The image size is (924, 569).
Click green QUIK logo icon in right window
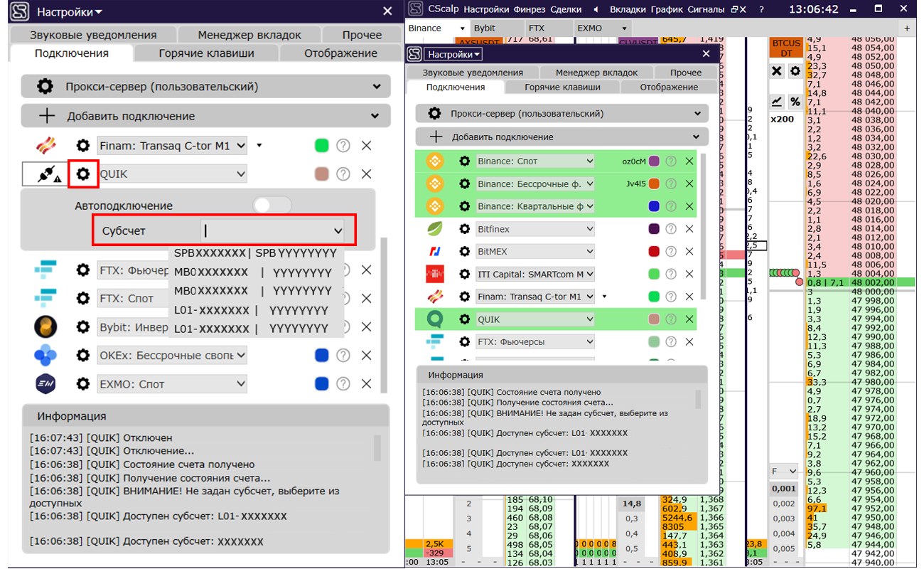pyautogui.click(x=434, y=319)
